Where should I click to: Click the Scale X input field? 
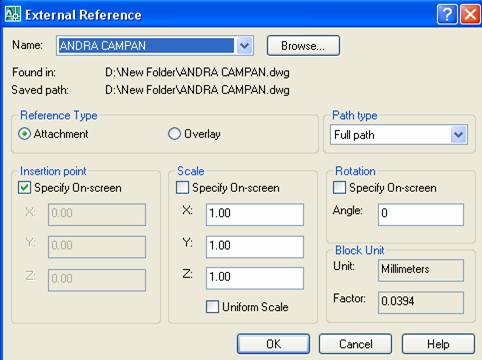coord(255,215)
